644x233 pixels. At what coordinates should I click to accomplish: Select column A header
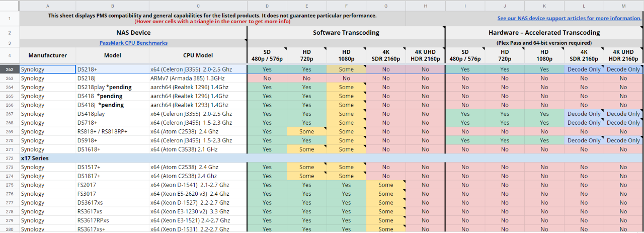pos(48,6)
